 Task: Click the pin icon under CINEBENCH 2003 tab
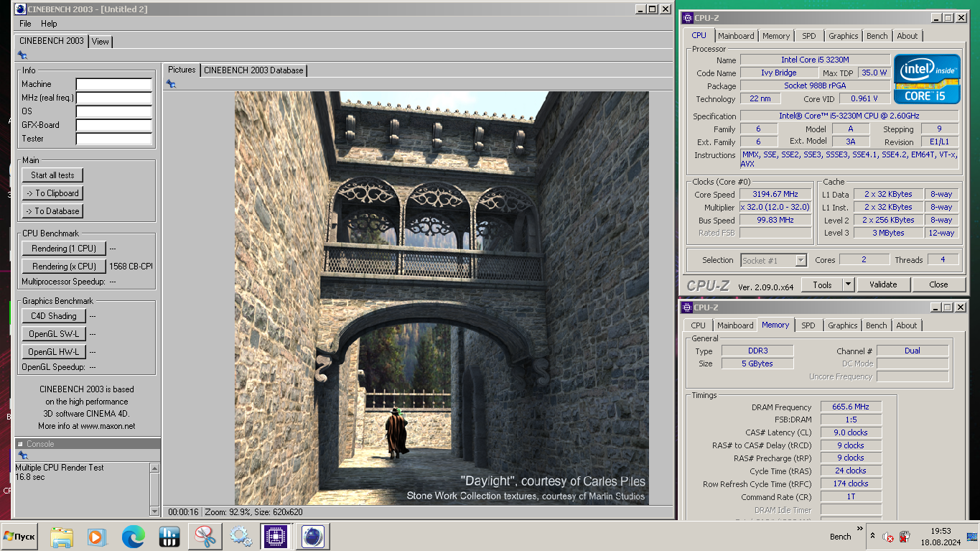click(22, 55)
